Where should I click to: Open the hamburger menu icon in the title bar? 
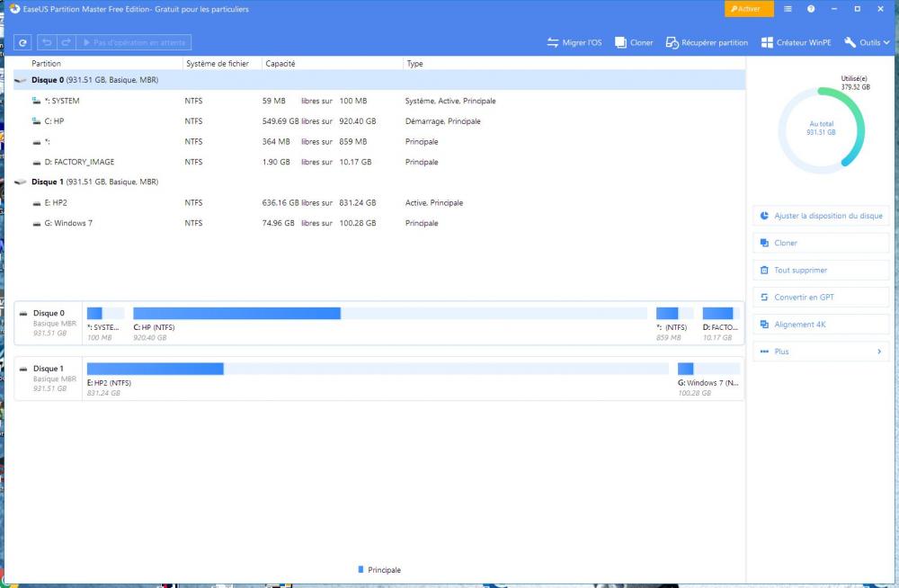(788, 9)
